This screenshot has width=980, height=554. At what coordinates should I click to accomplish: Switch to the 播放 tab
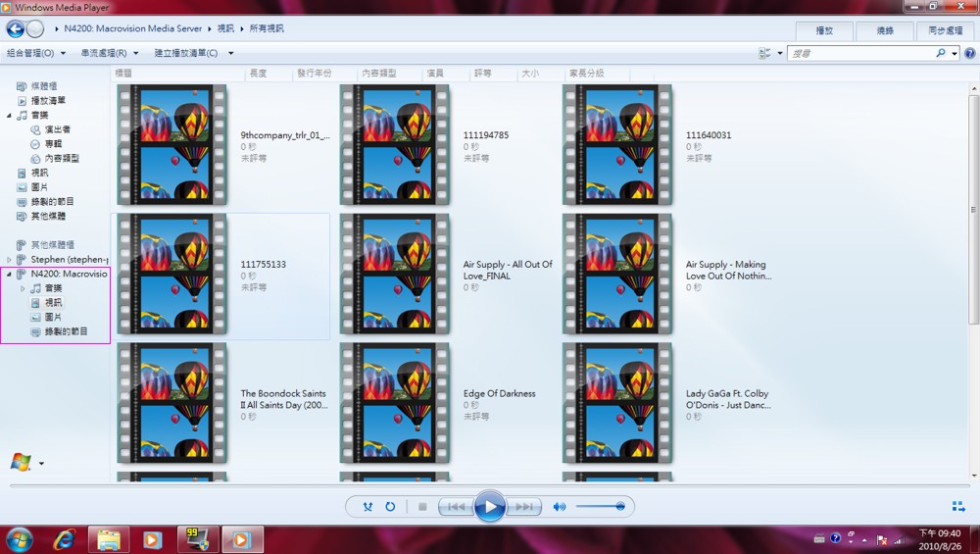click(x=824, y=30)
